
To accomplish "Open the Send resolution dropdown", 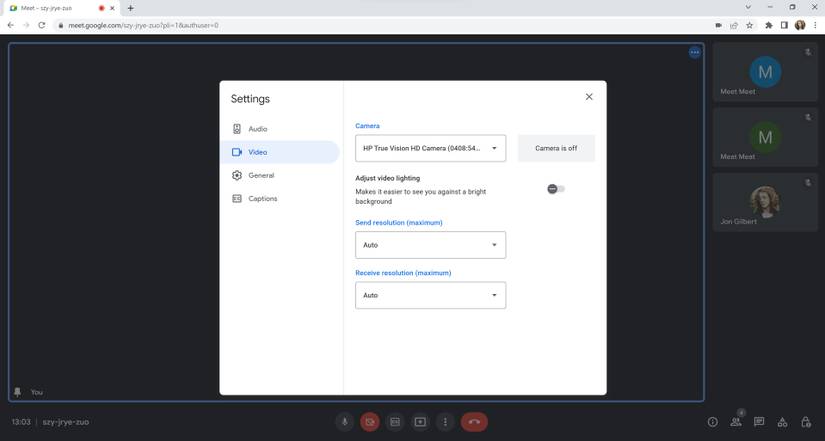I will click(430, 245).
